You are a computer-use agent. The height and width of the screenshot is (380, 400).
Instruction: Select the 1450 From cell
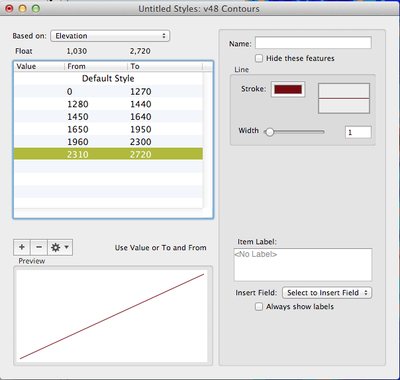click(78, 117)
